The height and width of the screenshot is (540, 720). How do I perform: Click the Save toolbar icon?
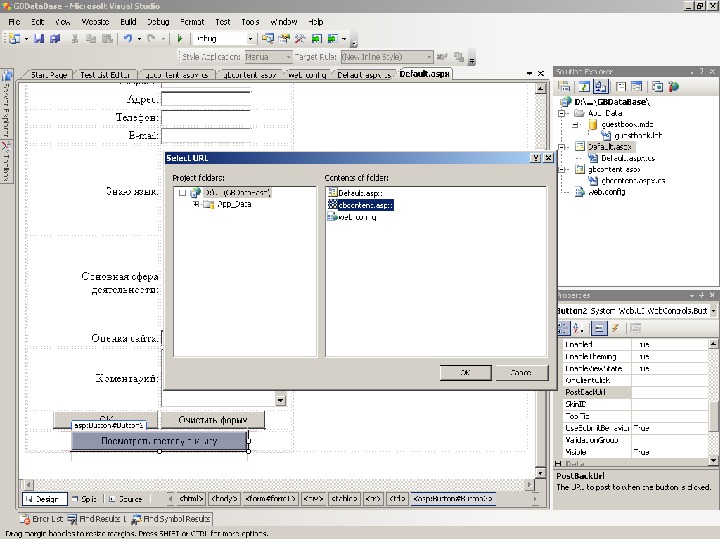point(40,39)
